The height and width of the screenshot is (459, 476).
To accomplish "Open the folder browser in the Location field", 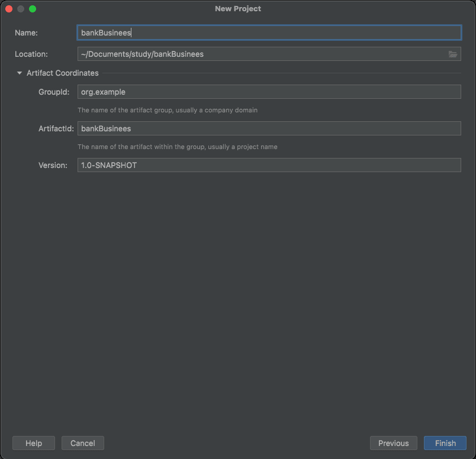I will pos(452,54).
